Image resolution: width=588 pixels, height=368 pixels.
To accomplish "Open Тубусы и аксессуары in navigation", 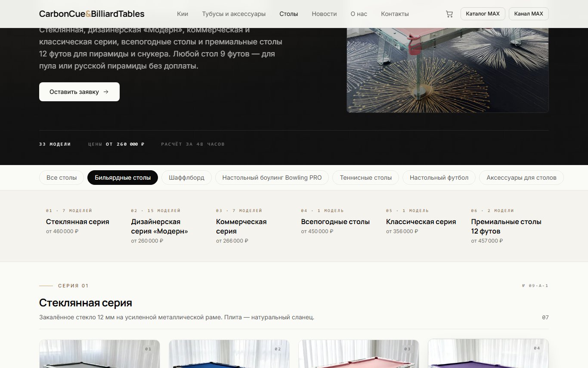I will (234, 14).
